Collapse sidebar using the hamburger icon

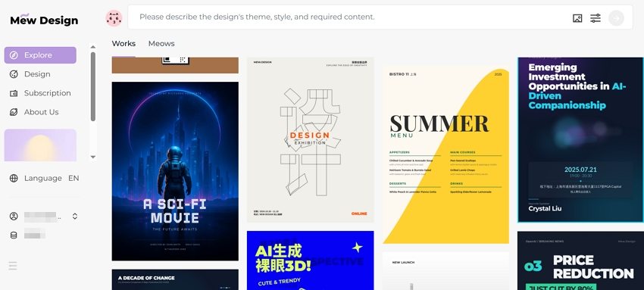13,266
